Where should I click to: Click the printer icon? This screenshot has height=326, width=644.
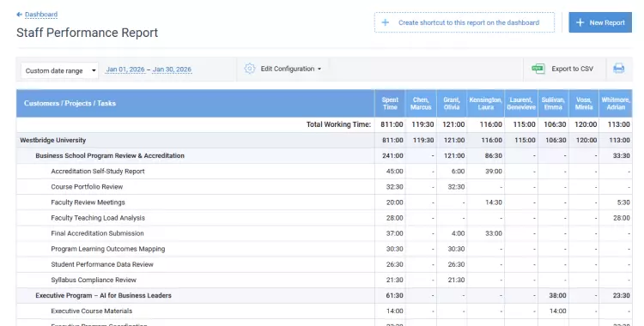(618, 69)
